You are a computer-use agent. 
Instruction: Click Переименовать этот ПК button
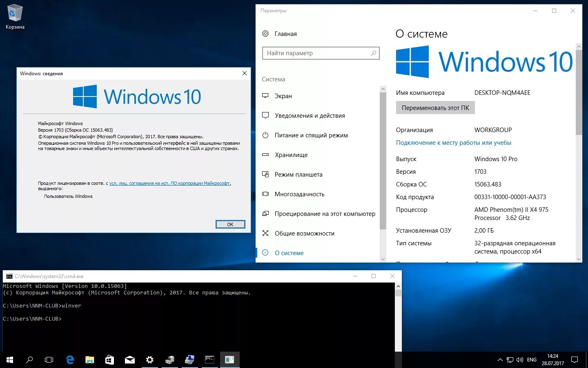[x=435, y=108]
